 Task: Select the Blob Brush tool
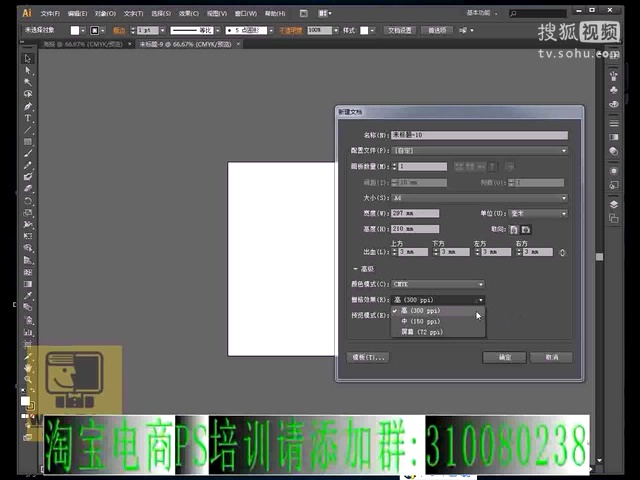(28, 177)
